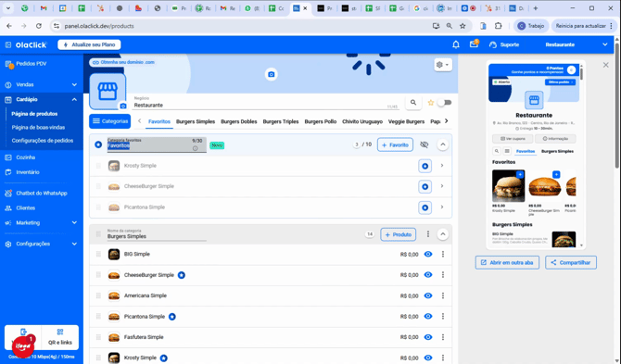
Task: Click Obtenha seu domínio .com link
Action: (x=123, y=62)
